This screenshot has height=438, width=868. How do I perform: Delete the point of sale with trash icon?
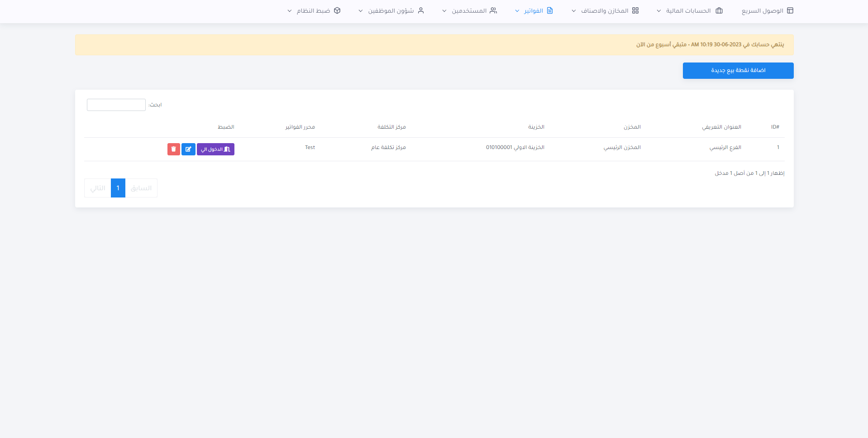(x=174, y=149)
